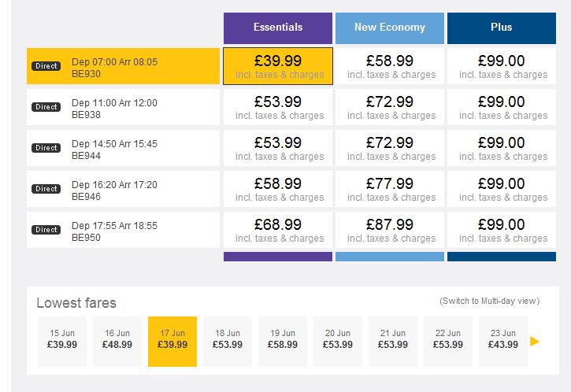The width and height of the screenshot is (571, 392).
Task: Choose 19 Jun £58.99 fare tile
Action: 283,342
